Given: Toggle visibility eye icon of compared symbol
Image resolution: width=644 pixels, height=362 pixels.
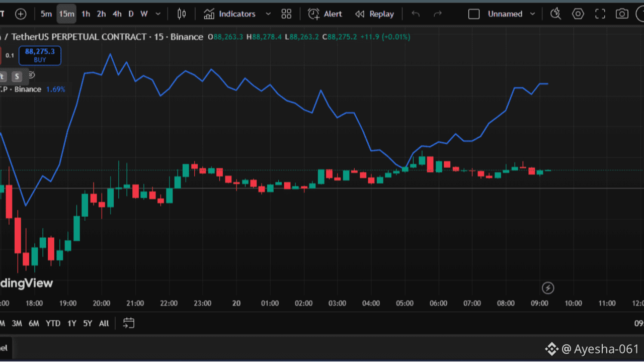Looking at the screenshot, I should (x=31, y=75).
